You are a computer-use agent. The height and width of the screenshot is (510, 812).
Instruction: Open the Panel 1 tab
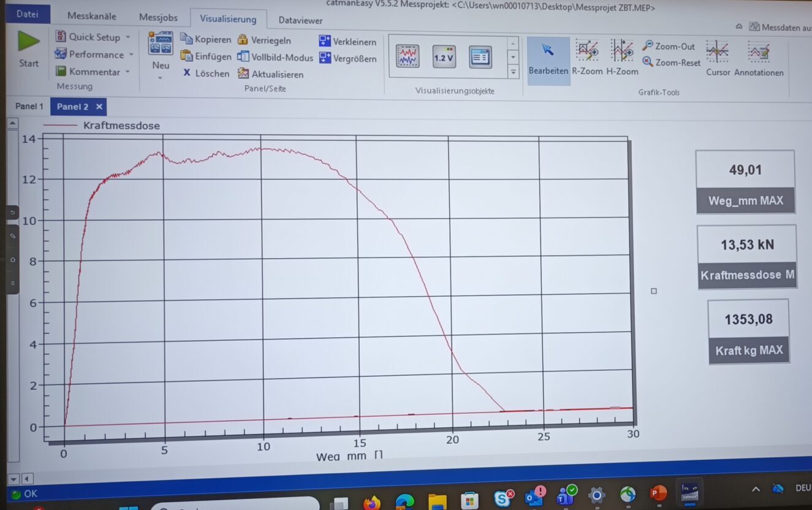coord(29,107)
